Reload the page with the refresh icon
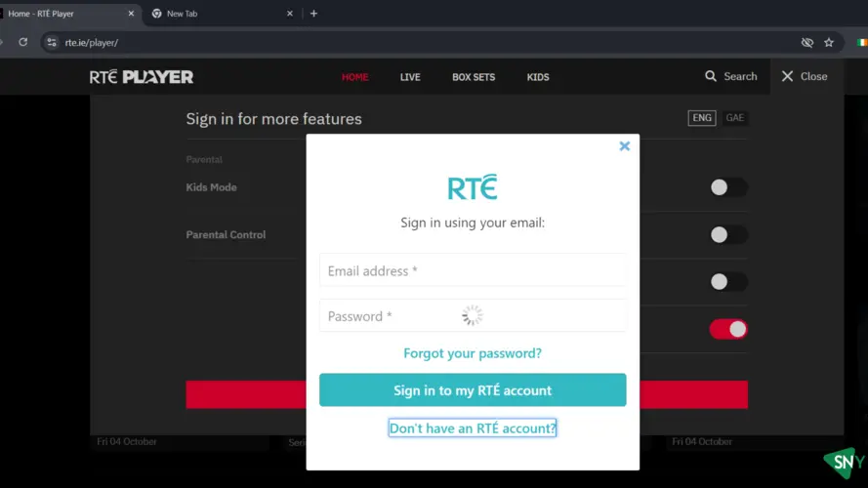This screenshot has width=868, height=488. (22, 42)
